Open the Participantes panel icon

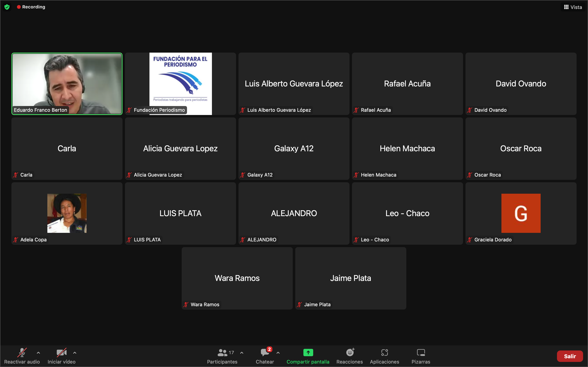click(222, 353)
